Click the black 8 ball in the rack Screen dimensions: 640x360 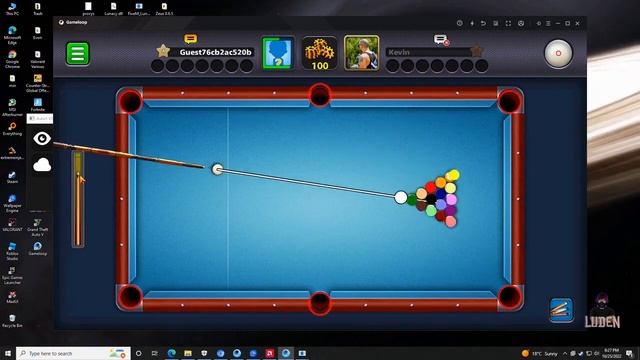[431, 199]
